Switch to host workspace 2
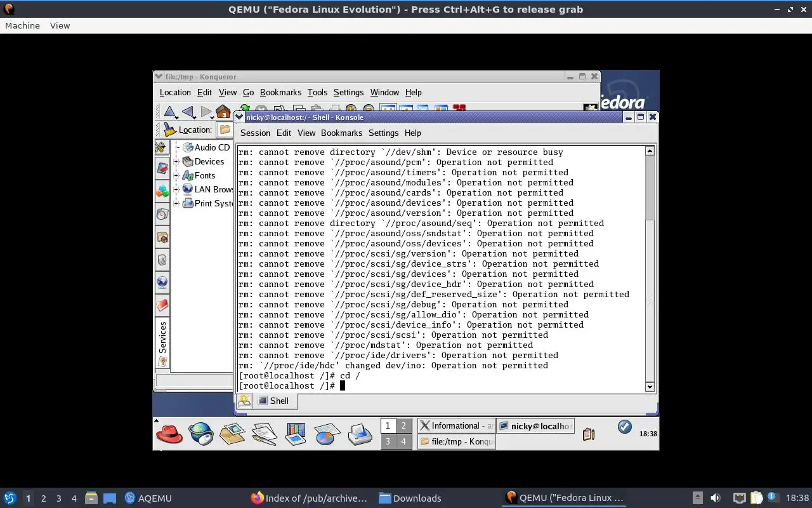 pos(43,498)
